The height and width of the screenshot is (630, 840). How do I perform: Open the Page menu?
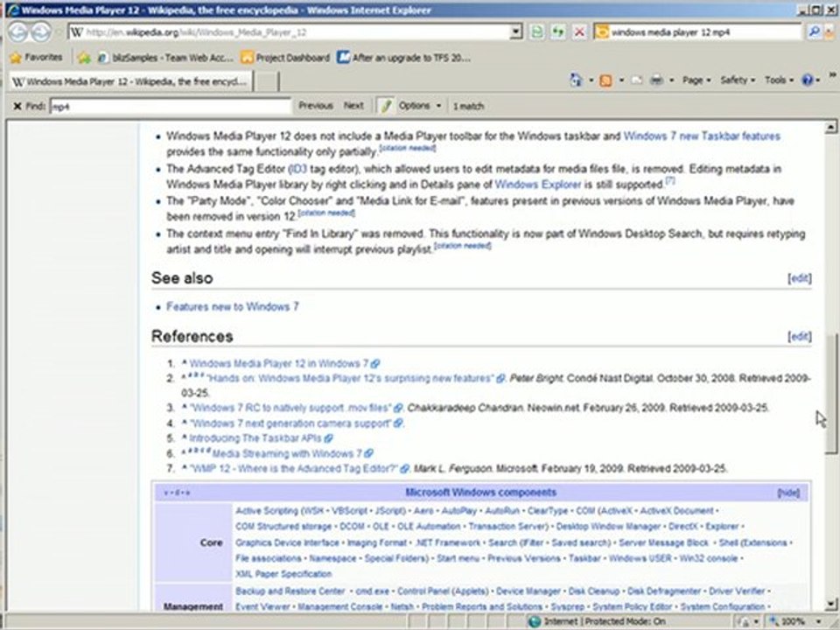pos(696,80)
